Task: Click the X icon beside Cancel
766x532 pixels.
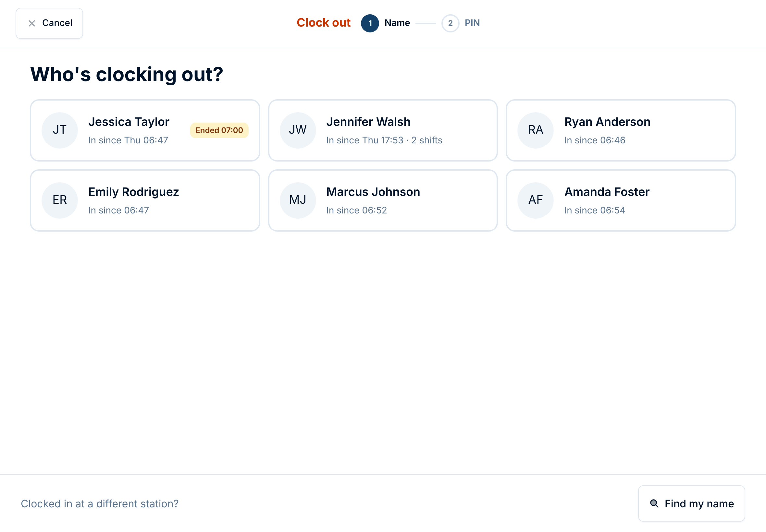Action: [32, 23]
